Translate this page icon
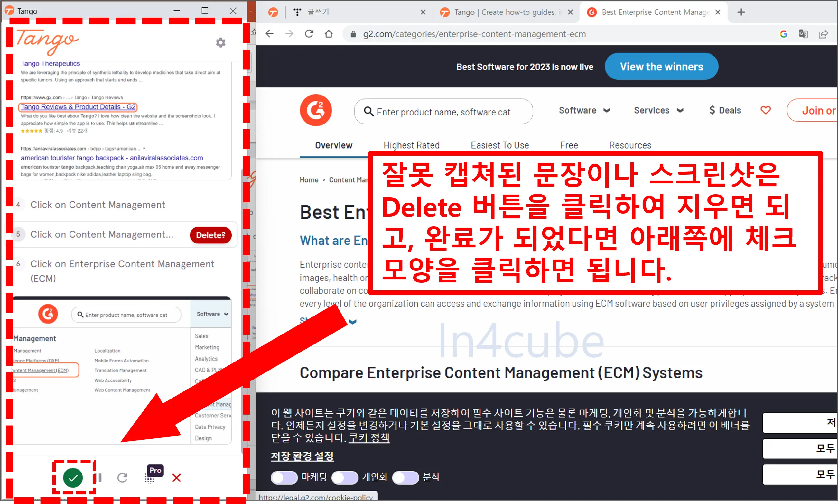 [x=803, y=34]
